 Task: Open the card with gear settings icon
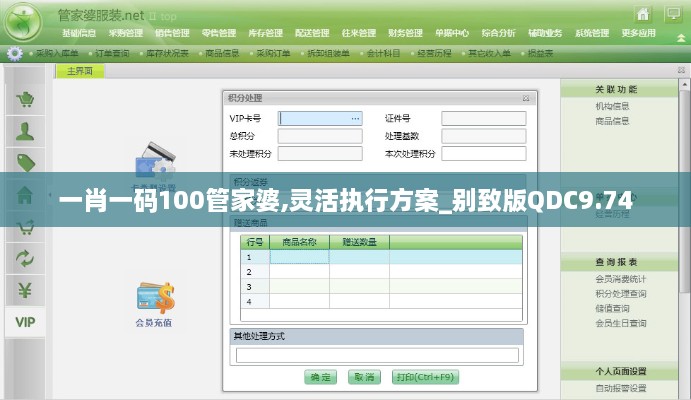tap(155, 161)
